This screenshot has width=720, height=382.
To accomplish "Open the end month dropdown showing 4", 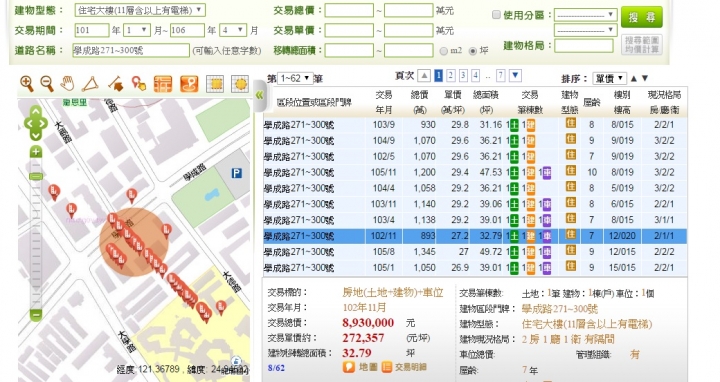I will [233, 30].
